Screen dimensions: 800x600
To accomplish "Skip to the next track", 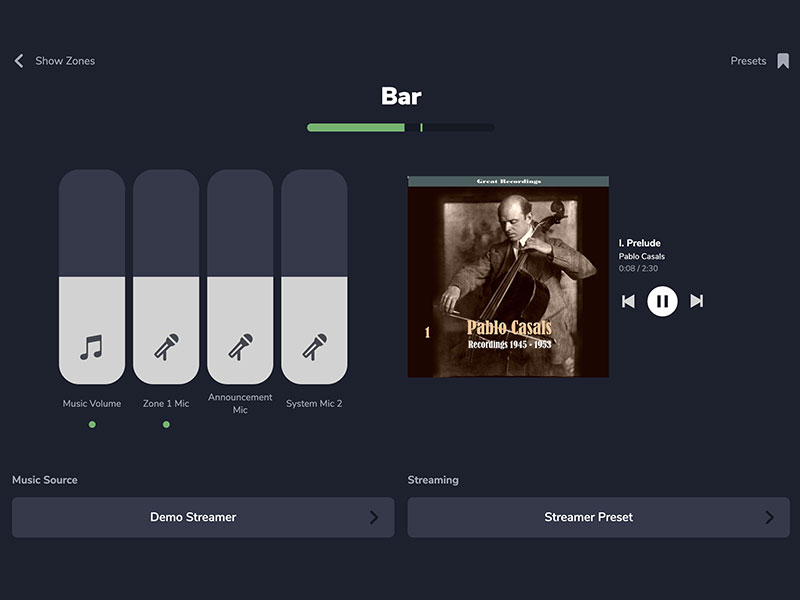I will point(696,301).
